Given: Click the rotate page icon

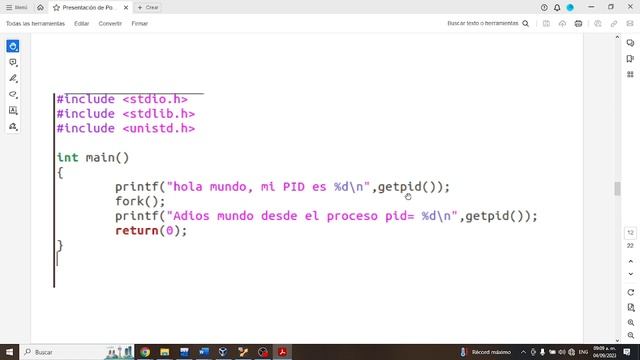Looking at the screenshot, I should [631, 293].
